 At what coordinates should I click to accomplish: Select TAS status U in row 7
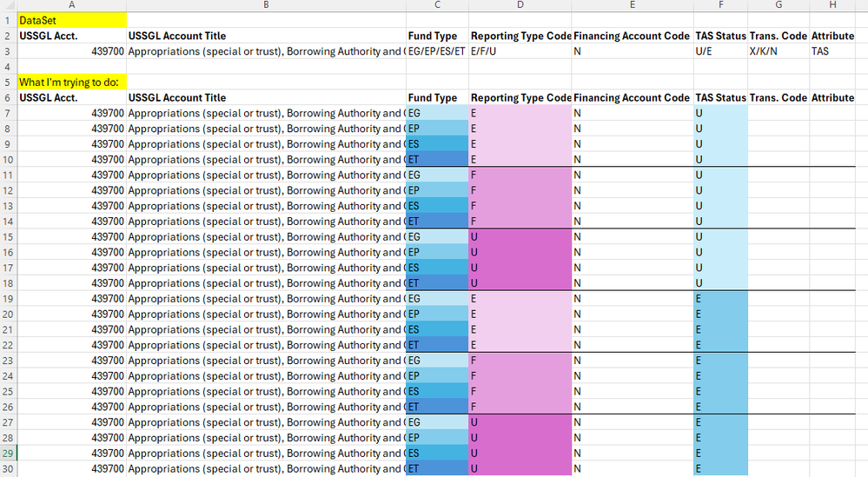721,114
